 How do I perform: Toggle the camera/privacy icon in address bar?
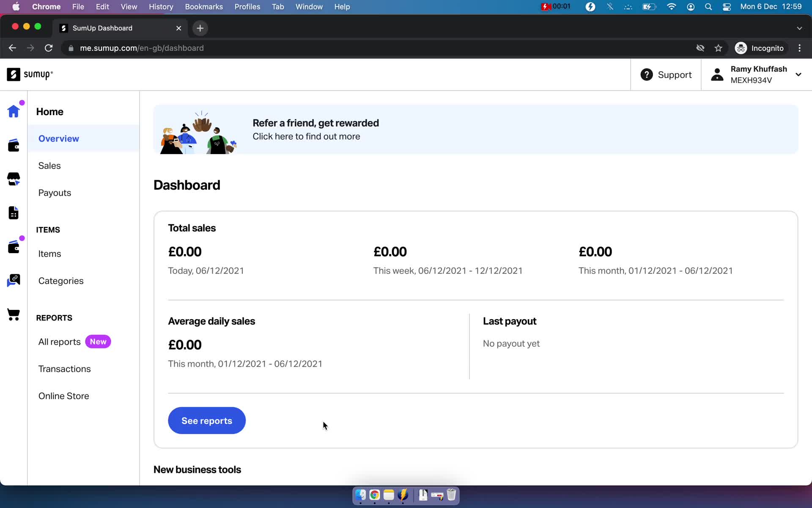click(701, 48)
